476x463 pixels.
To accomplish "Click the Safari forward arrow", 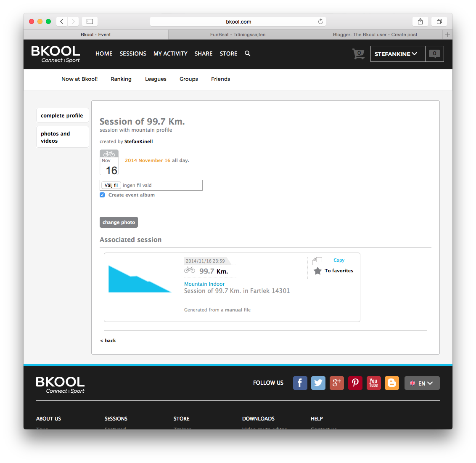I will 73,21.
